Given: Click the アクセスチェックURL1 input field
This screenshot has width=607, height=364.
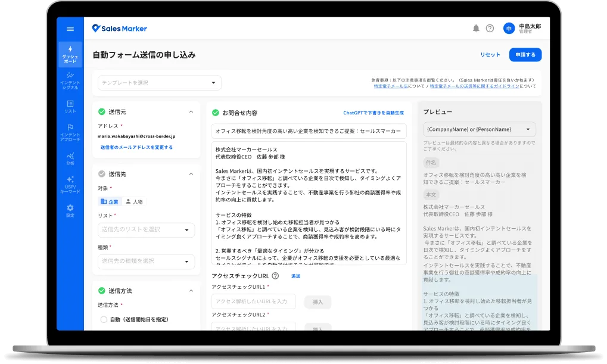Looking at the screenshot, I should (254, 301).
